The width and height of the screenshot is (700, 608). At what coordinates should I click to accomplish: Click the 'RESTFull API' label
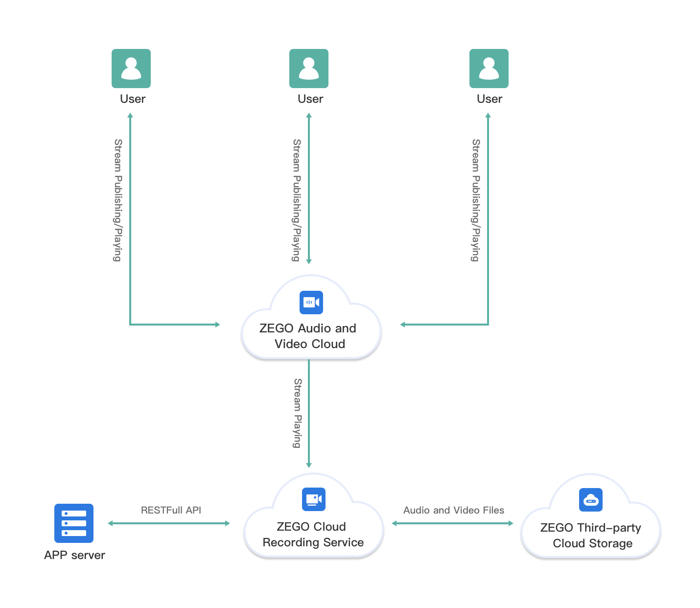pos(171,510)
